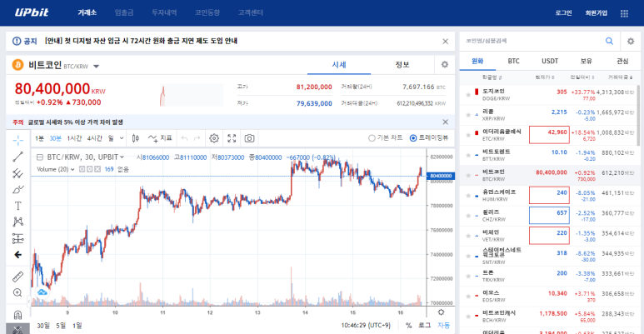
Task: Open the prediction and measurement tools
Action: pyautogui.click(x=17, y=238)
